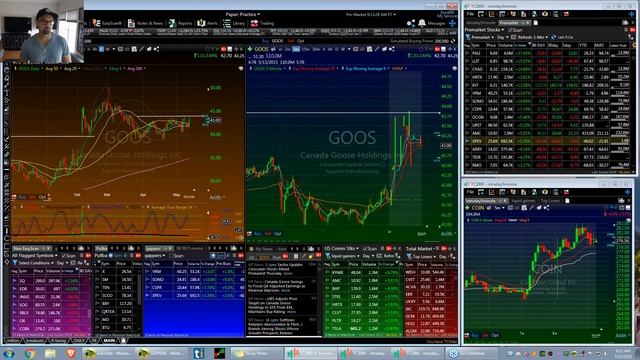Open All Flagged Symbols dropdown
Screen dimensions: 640x360
35,256
